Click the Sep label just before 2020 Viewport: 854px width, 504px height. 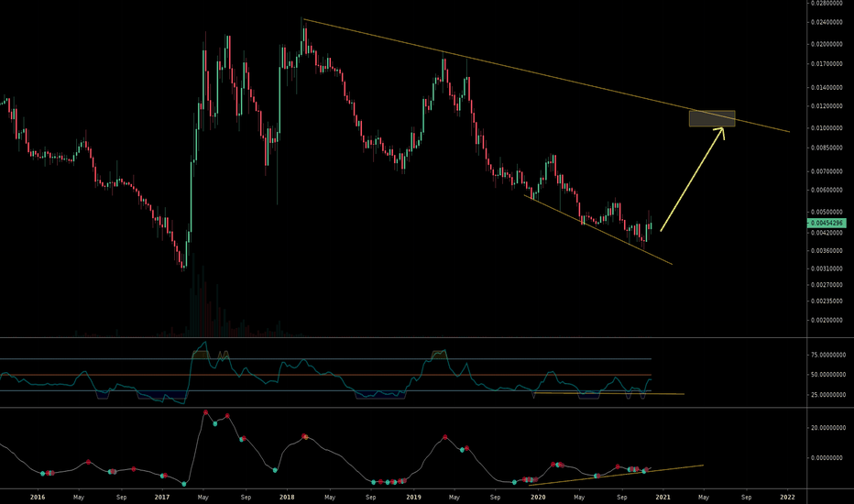(x=495, y=497)
